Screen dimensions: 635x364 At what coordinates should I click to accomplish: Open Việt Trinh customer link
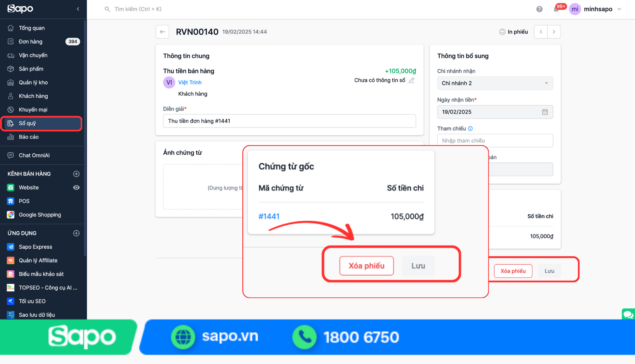click(190, 82)
